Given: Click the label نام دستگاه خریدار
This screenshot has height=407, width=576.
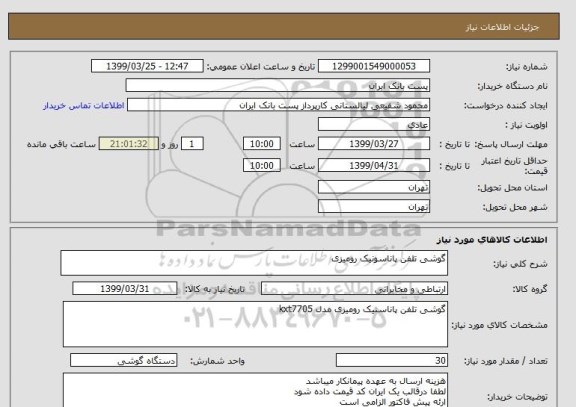Looking at the screenshot, I should click(512, 86).
